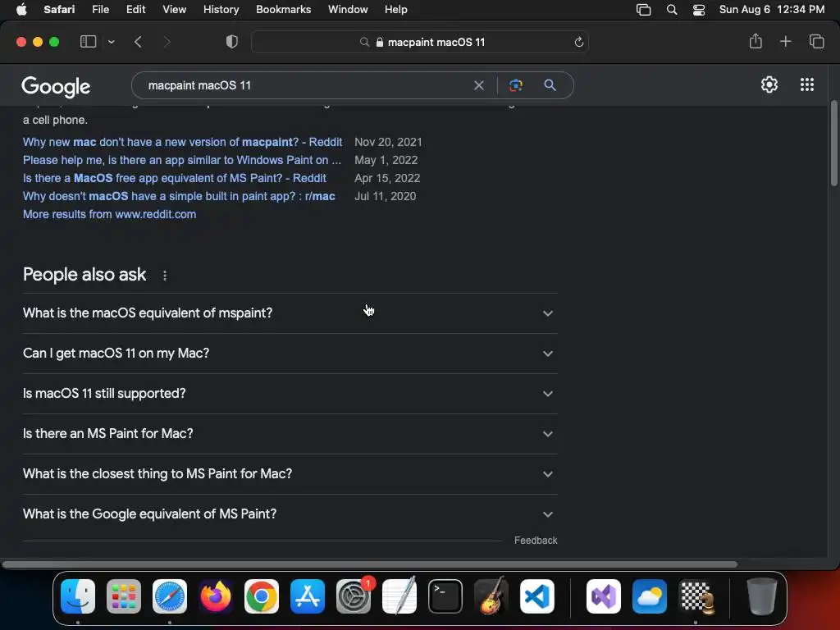
Task: Open 'Please help me, is there an app' link
Action: pyautogui.click(x=181, y=160)
